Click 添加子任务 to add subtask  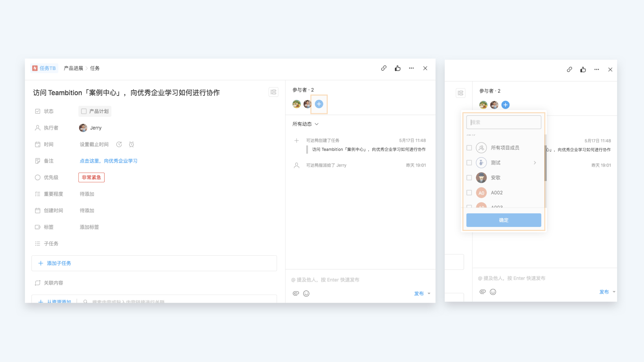pyautogui.click(x=154, y=263)
